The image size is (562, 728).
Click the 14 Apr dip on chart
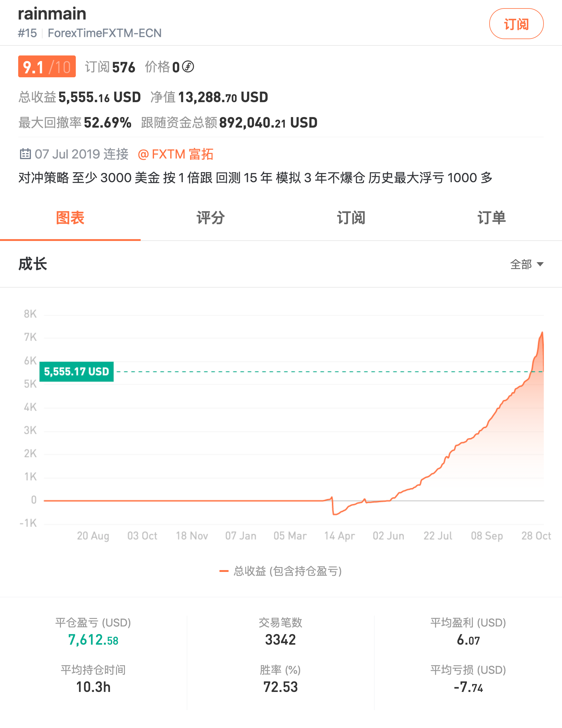(x=334, y=514)
